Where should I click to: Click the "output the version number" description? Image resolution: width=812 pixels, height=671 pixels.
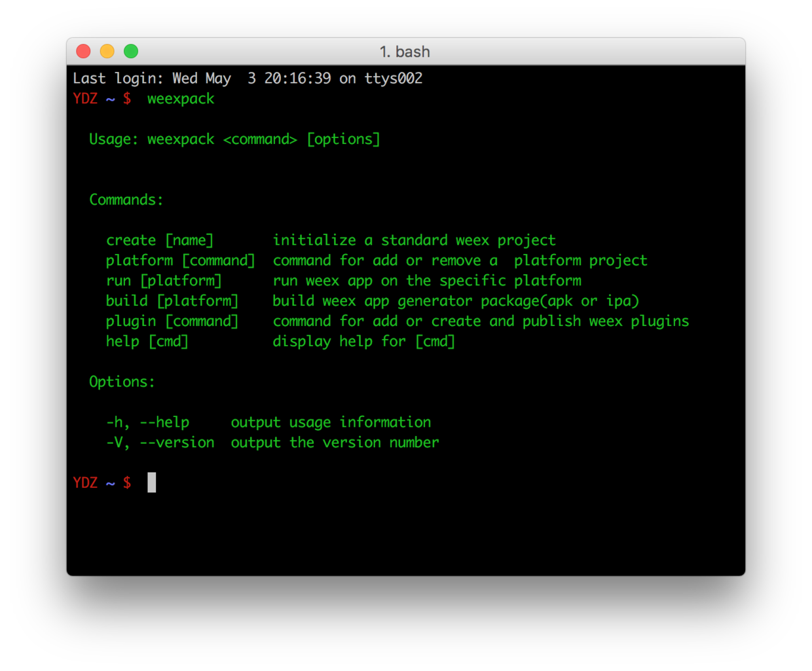pos(335,443)
